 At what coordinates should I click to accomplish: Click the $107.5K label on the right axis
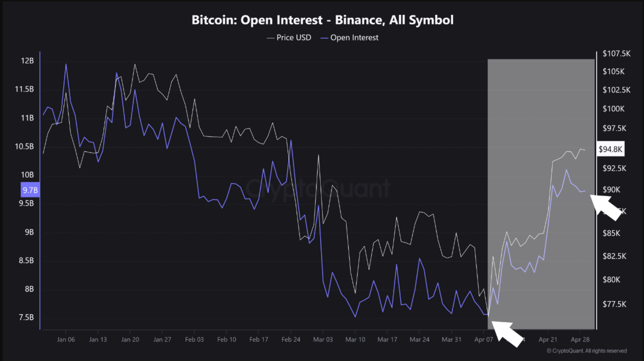click(x=616, y=53)
